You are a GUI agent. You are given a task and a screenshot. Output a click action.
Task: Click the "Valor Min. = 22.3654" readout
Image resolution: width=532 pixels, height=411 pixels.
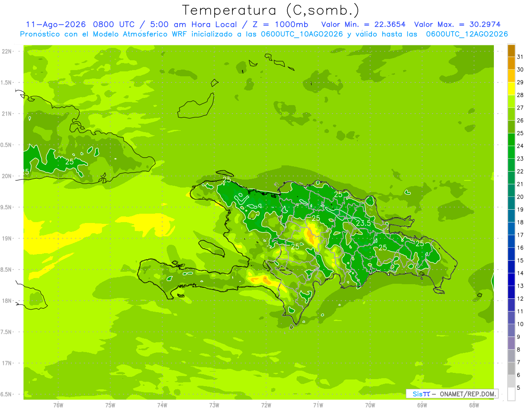pyautogui.click(x=363, y=24)
